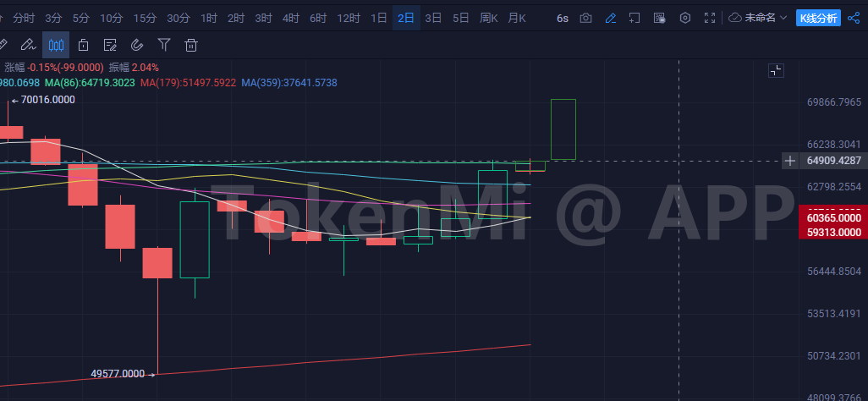Toggle the indicator display icon beside settings
This screenshot has height=401, width=868.
(x=660, y=18)
